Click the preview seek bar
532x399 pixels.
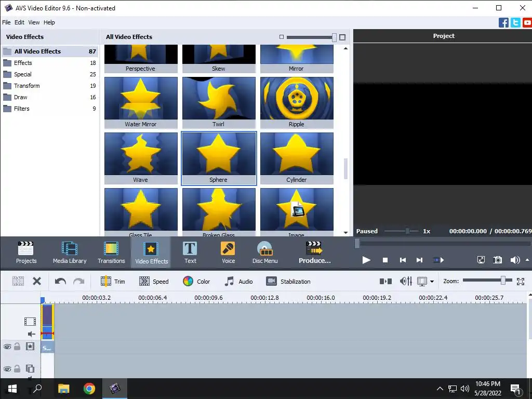(x=443, y=243)
